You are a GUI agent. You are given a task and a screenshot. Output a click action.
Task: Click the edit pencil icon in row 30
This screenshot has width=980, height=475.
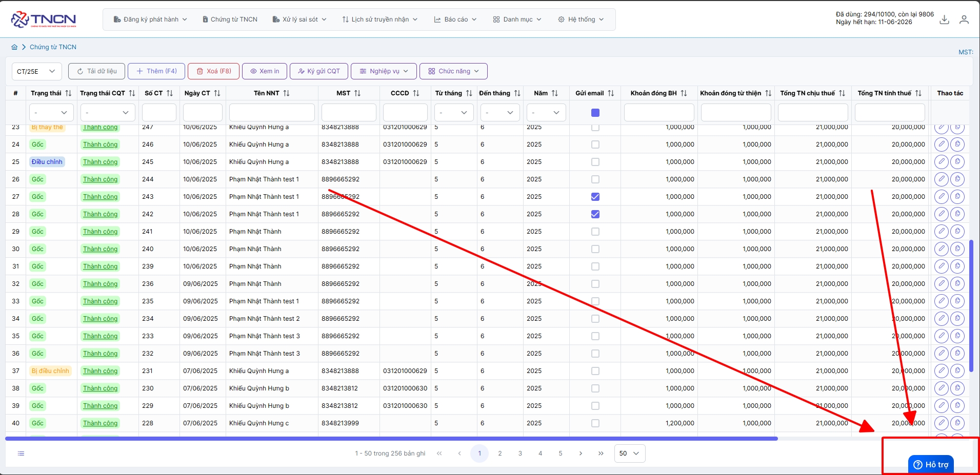(941, 249)
